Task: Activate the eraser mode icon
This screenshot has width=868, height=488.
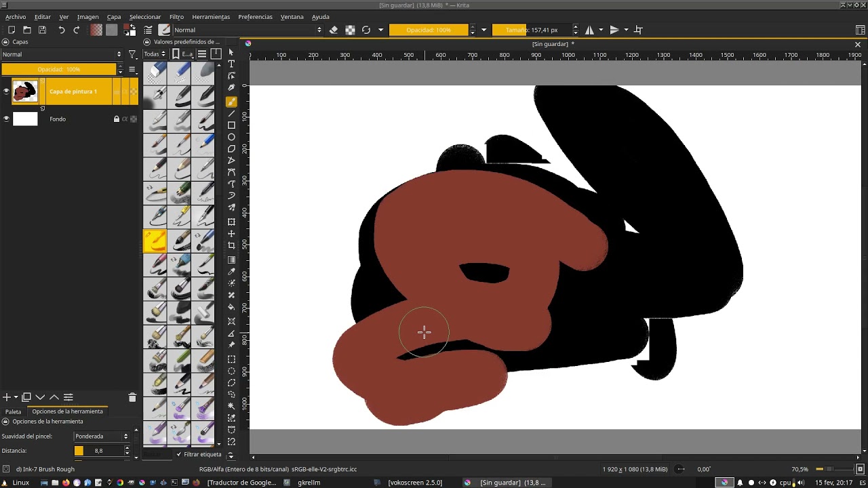Action: 334,30
